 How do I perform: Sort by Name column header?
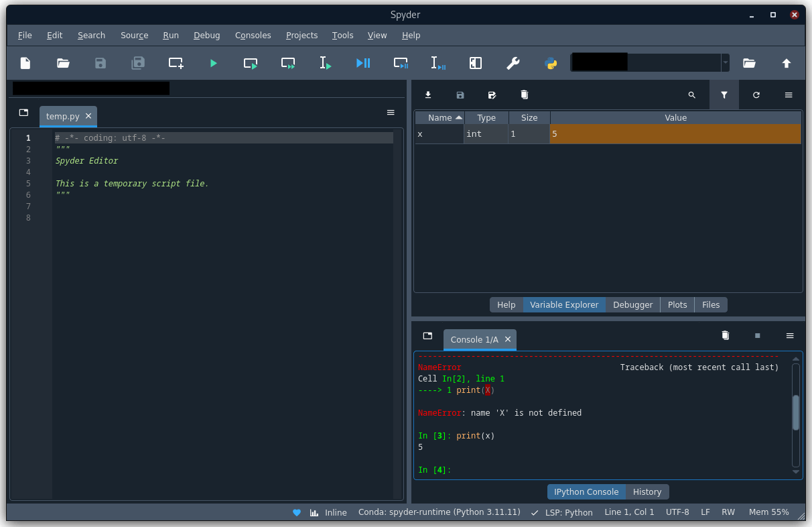tap(439, 117)
